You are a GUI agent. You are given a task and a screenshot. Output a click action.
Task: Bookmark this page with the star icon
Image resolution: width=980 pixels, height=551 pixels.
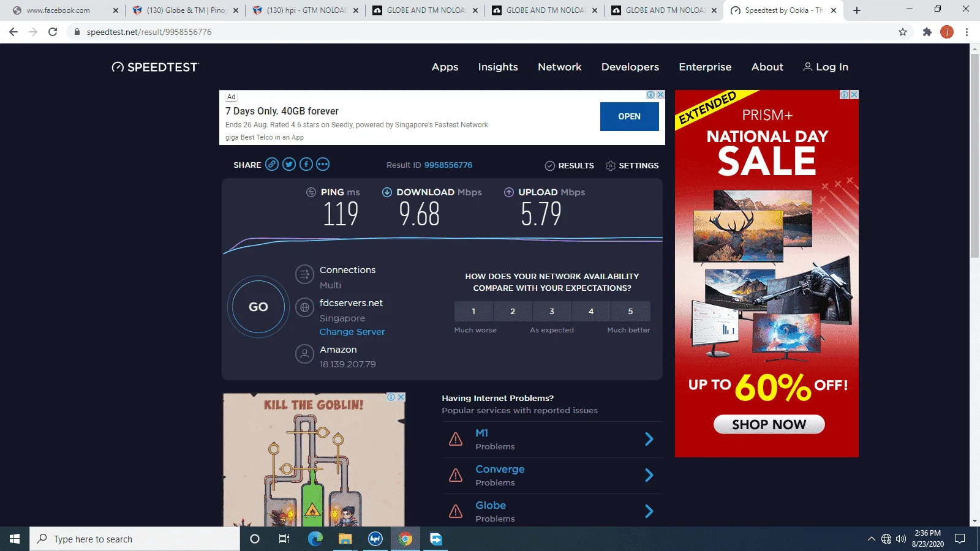tap(903, 32)
